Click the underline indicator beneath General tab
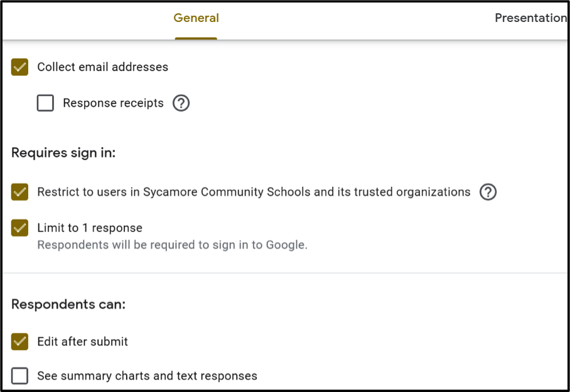Viewport: 570px width, 392px height. (196, 38)
